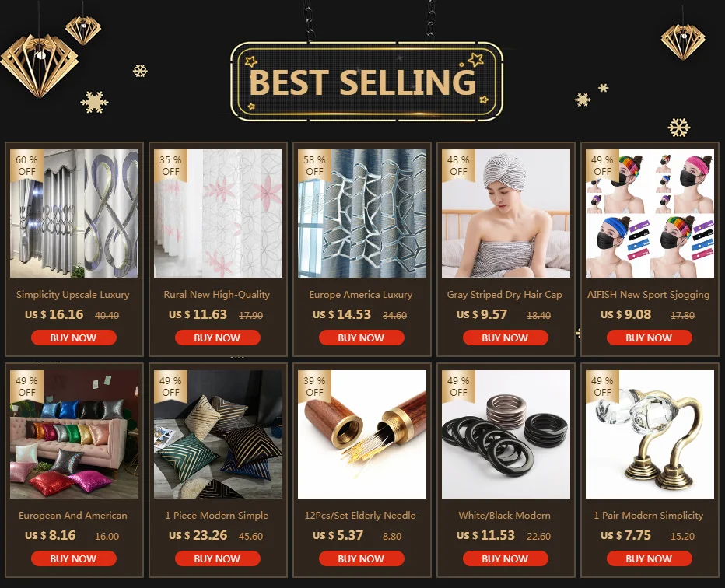View the black curtain rings product image

coord(506,434)
